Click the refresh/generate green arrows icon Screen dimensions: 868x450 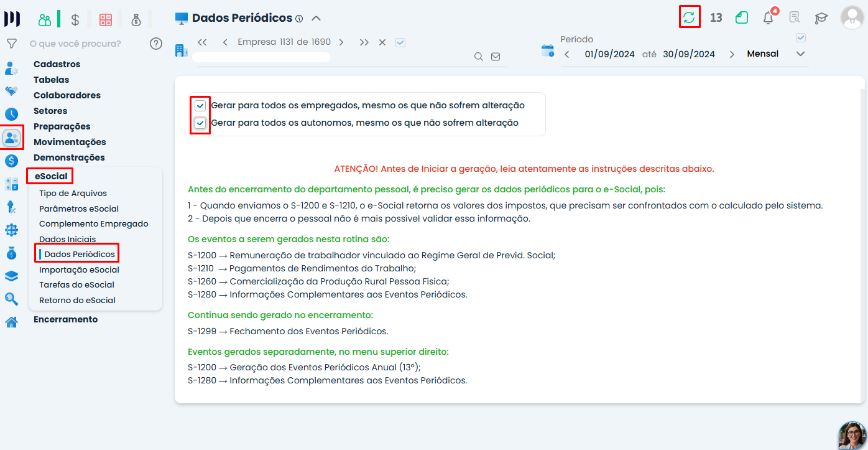(689, 17)
